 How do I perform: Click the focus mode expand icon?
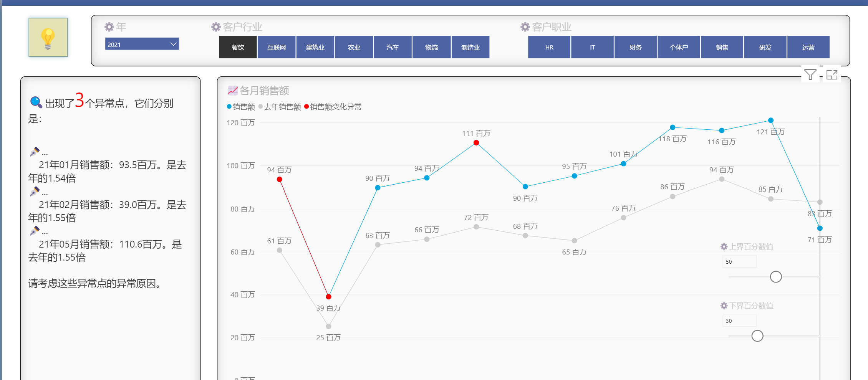coord(832,74)
